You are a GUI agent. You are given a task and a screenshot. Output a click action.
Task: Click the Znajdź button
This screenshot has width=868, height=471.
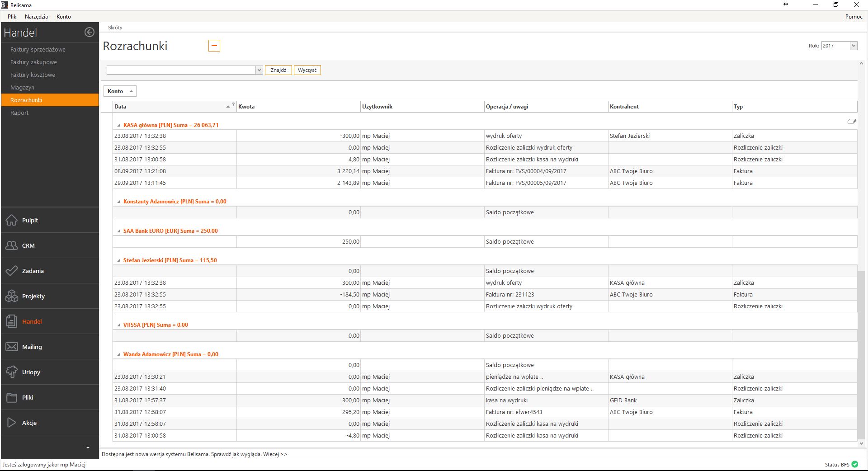point(278,70)
